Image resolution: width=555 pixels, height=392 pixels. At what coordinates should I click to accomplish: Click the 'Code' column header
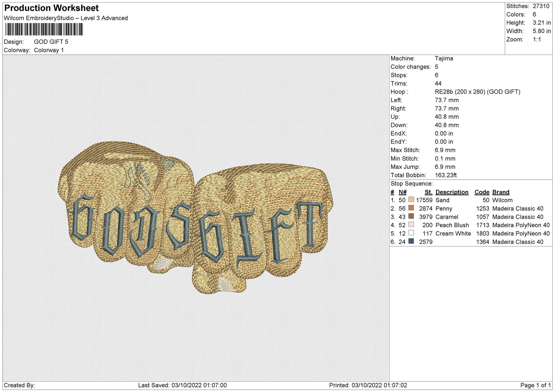482,192
